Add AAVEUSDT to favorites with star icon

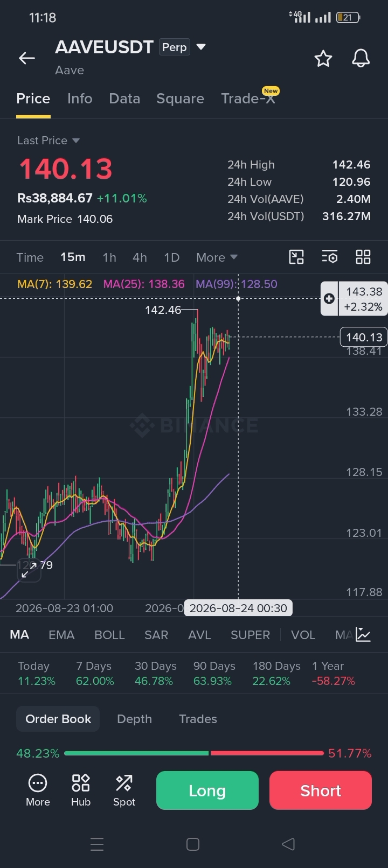(323, 58)
